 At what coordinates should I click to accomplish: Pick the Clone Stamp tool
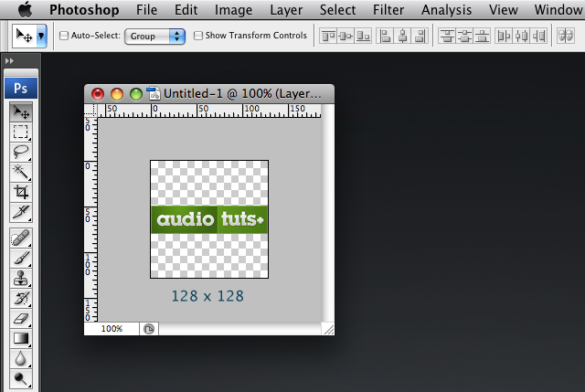[21, 279]
